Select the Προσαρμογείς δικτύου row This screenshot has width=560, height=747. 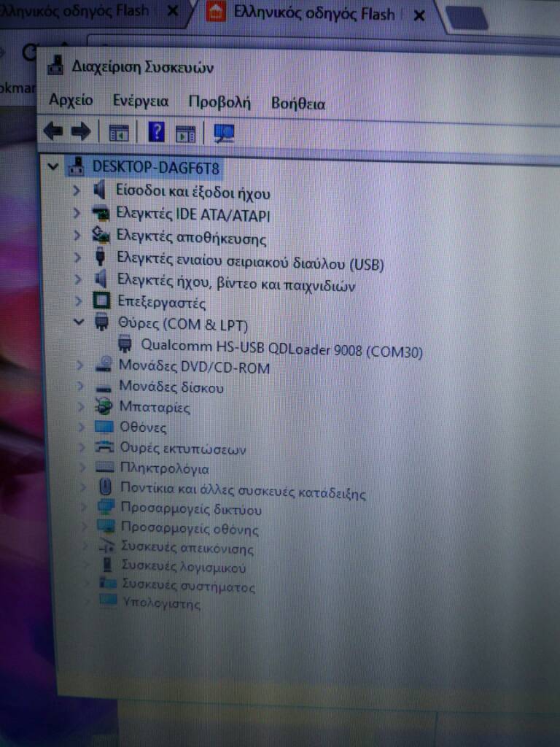click(192, 508)
